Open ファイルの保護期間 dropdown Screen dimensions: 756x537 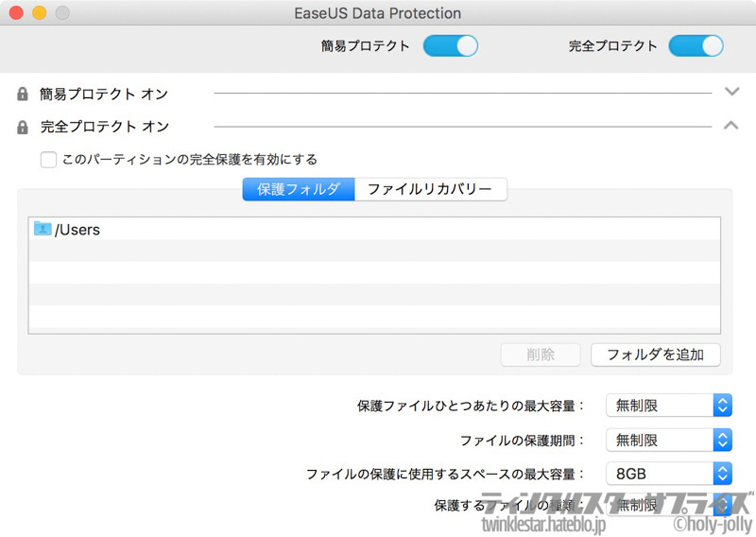(x=669, y=440)
